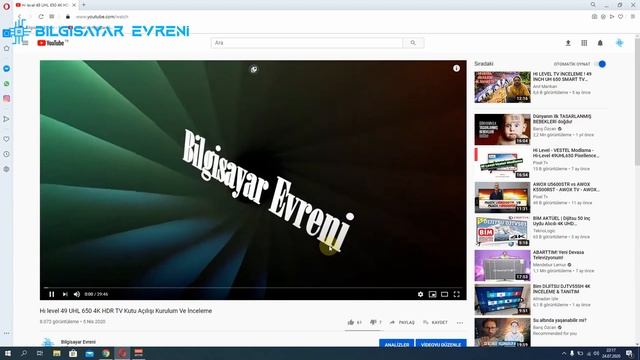Pause the playing video
This screenshot has width=640, height=360.
coord(51,294)
